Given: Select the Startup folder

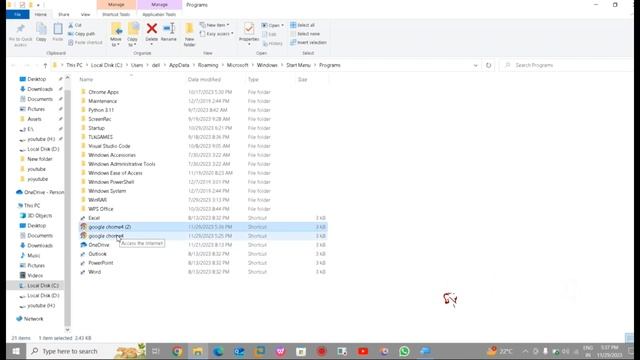Looking at the screenshot, I should [x=96, y=128].
